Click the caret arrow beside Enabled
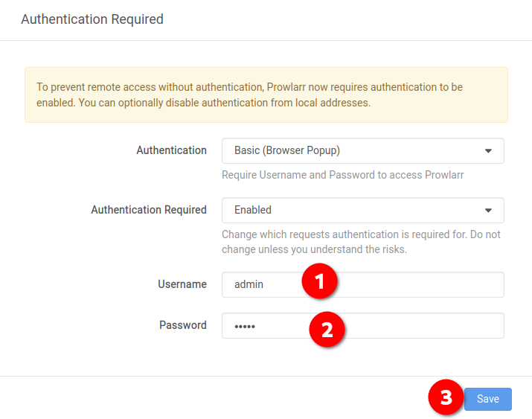Viewport: 532px width, 419px height. 488,211
